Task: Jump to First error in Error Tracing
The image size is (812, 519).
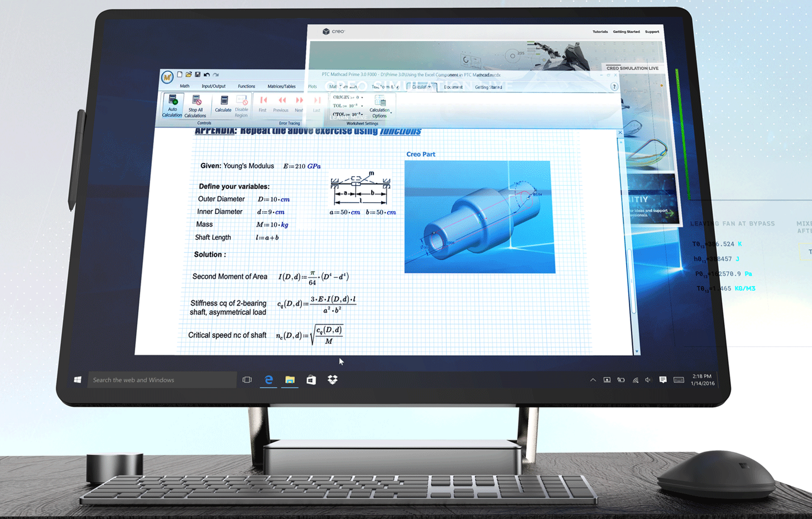Action: 263,103
